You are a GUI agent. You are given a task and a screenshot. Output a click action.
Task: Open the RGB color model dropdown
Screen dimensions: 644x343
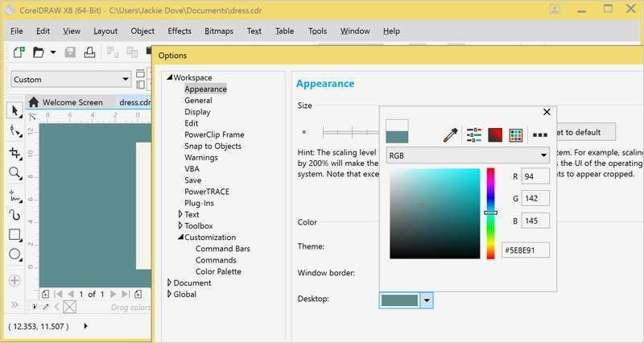point(468,155)
